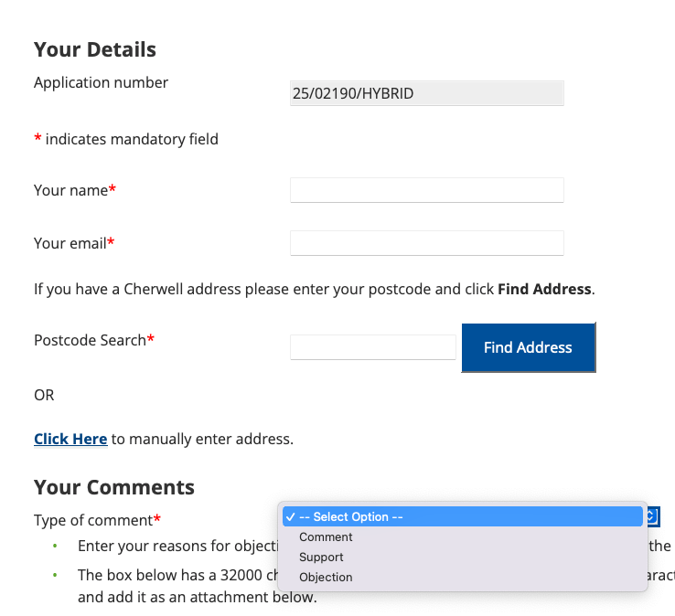Click the Your name field label

click(71, 190)
